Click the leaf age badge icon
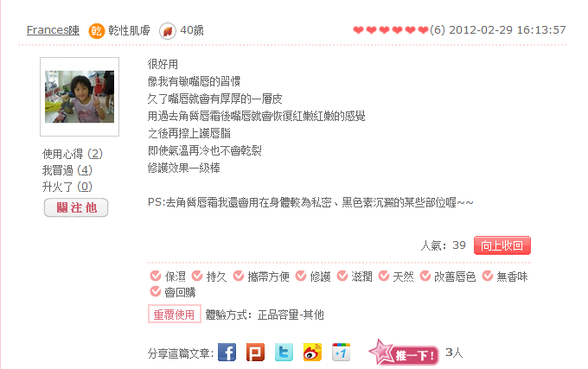This screenshot has width=588, height=369. [x=167, y=31]
